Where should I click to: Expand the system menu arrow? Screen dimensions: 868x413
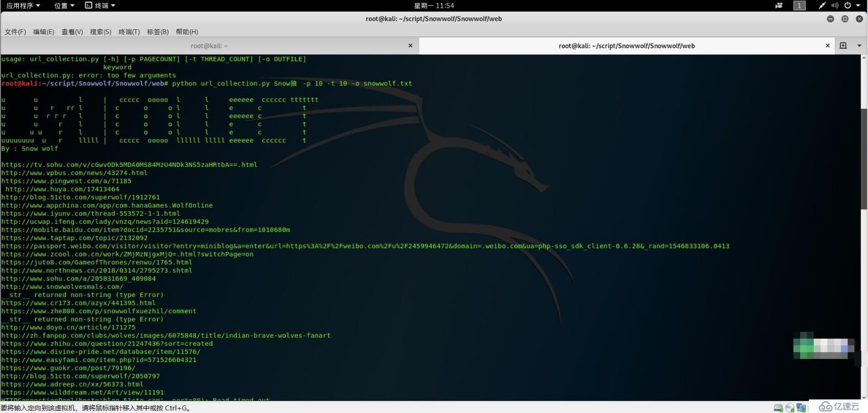pyautogui.click(x=858, y=5)
